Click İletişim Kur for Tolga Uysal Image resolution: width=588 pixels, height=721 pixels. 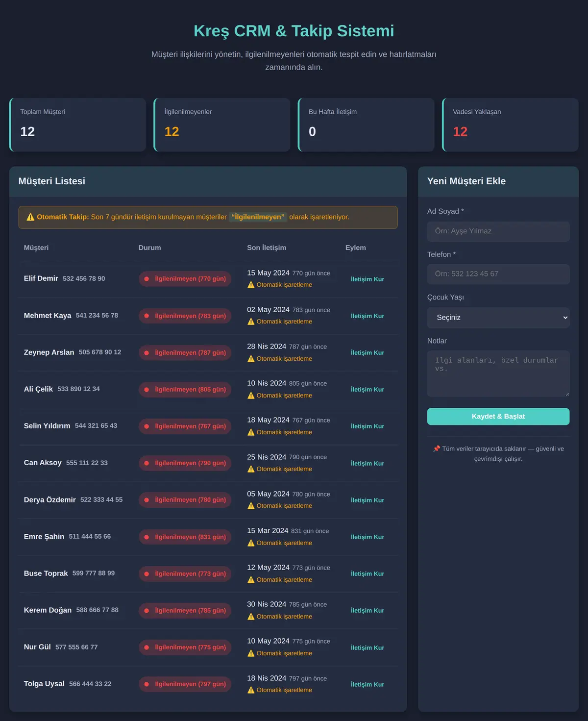click(x=367, y=685)
